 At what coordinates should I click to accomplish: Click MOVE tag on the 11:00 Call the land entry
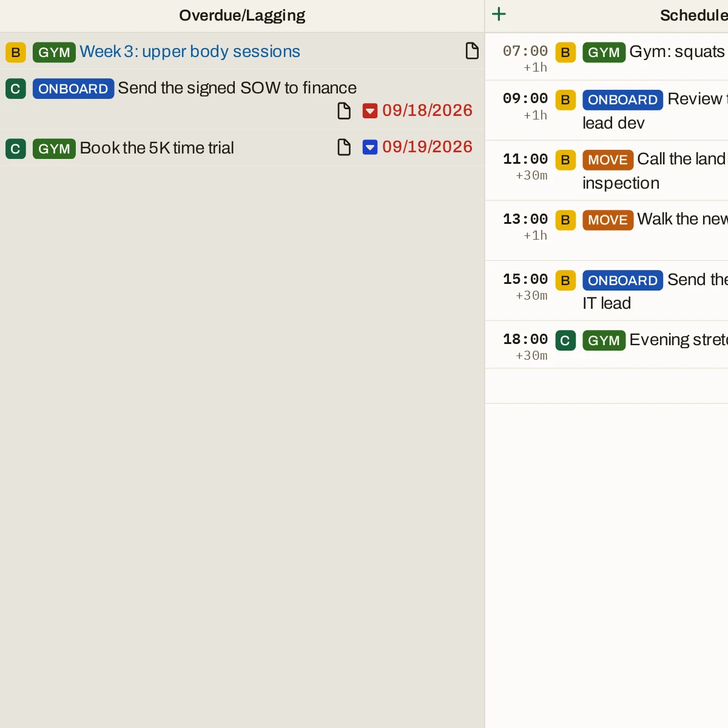tap(608, 160)
